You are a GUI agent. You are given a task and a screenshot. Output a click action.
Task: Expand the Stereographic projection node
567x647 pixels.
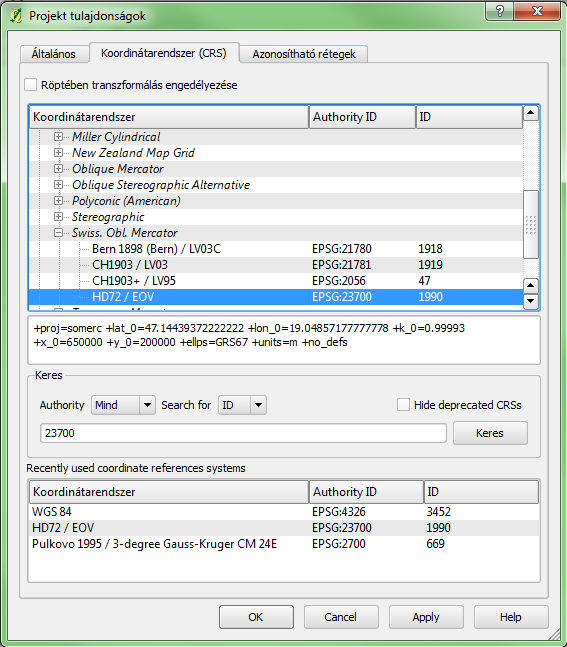coord(59,217)
